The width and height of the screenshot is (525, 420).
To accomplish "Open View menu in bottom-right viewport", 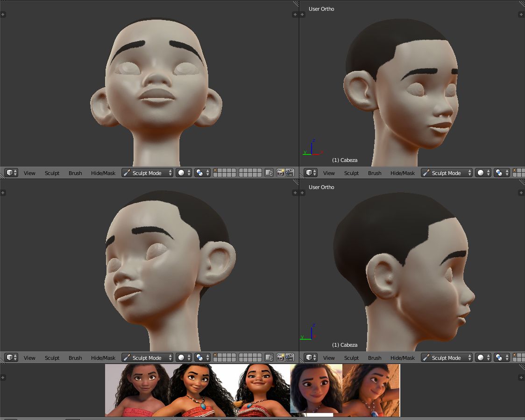I will 329,357.
